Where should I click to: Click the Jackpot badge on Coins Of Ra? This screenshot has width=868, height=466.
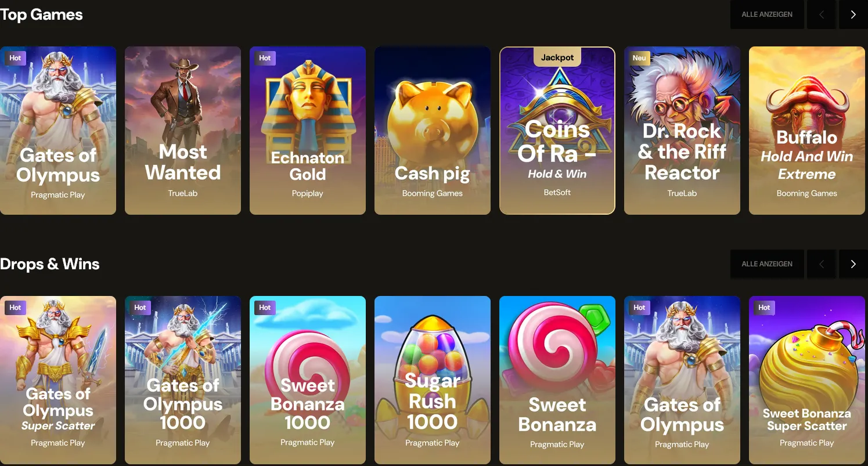click(557, 57)
